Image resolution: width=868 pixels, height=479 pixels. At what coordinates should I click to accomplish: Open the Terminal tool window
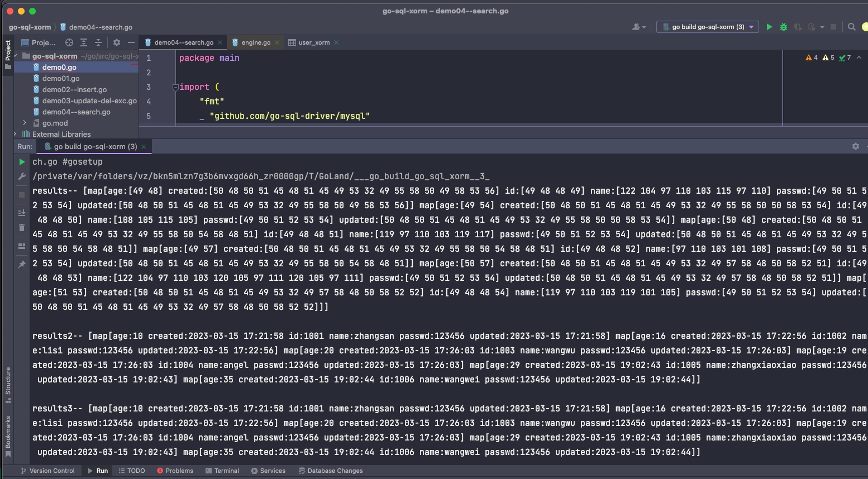222,471
